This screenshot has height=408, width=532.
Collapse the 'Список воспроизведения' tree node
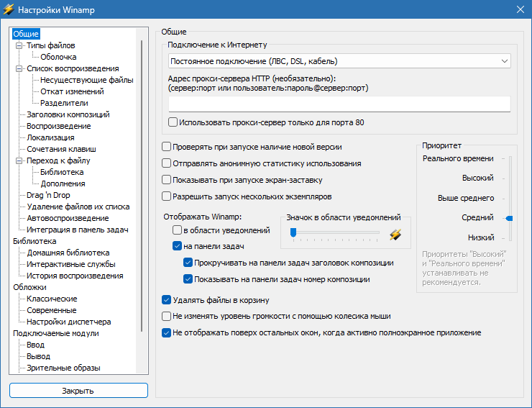point(19,68)
